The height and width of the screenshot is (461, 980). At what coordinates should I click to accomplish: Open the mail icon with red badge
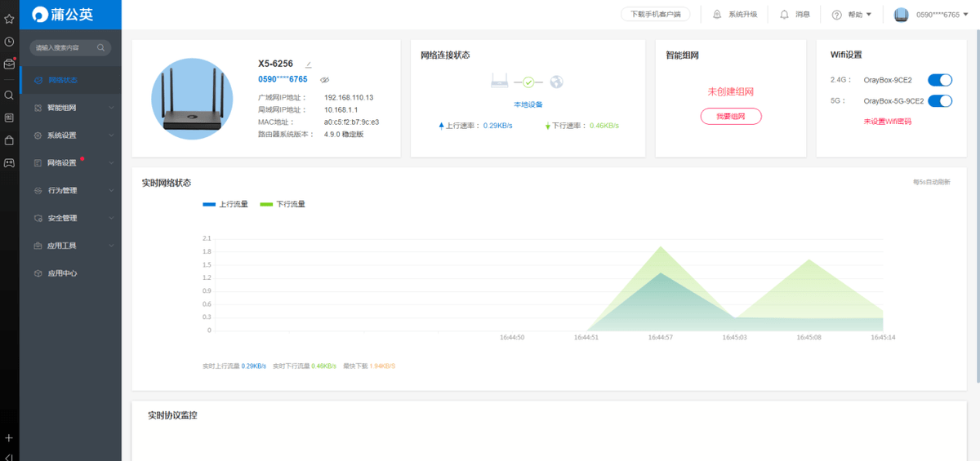coord(9,64)
